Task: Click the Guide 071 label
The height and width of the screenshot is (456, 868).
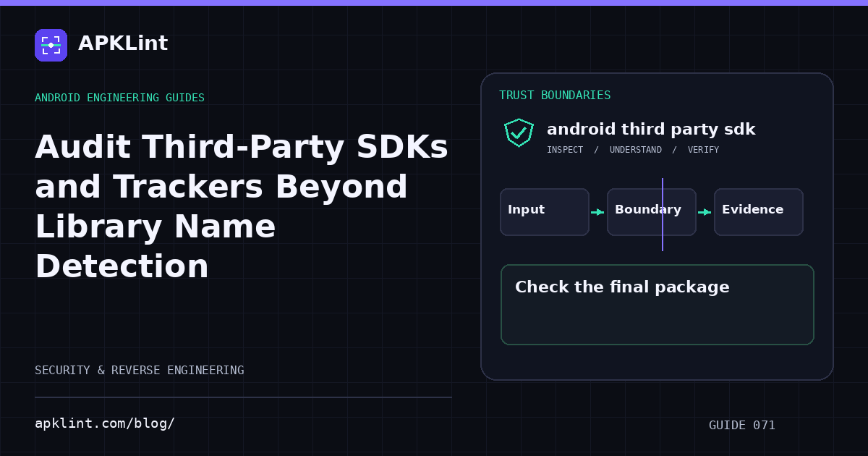Action: (742, 425)
